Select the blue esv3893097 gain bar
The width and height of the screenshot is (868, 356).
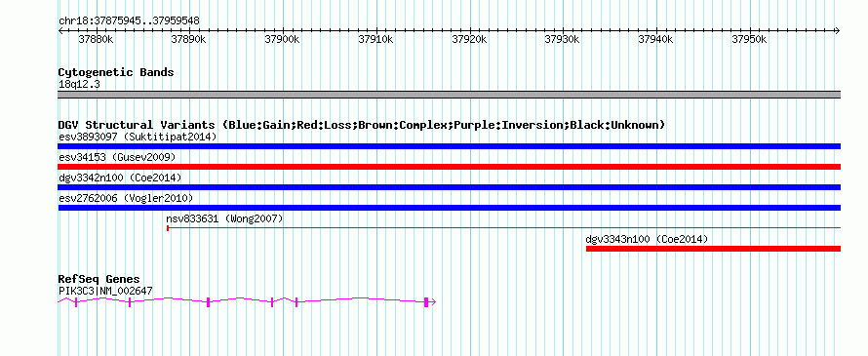coord(449,146)
